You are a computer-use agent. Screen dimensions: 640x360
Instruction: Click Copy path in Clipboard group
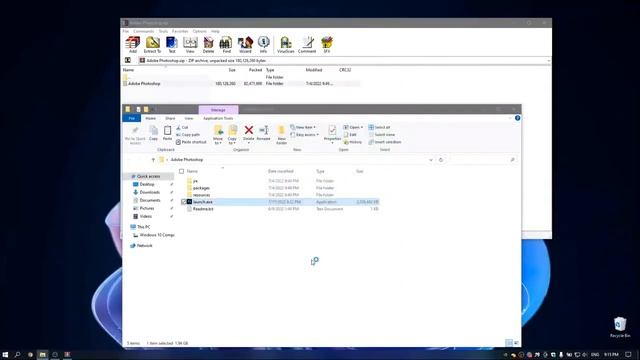point(188,135)
